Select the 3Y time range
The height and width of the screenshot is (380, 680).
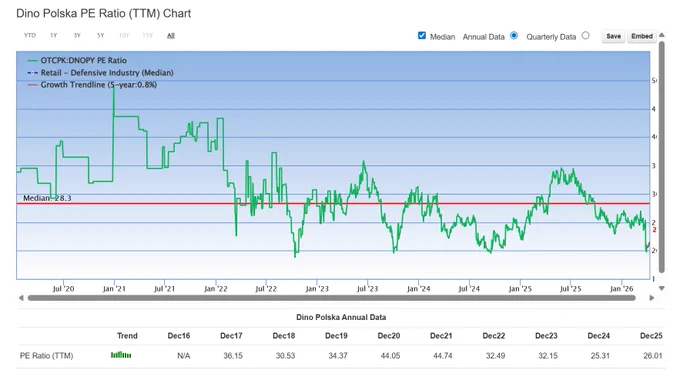77,36
